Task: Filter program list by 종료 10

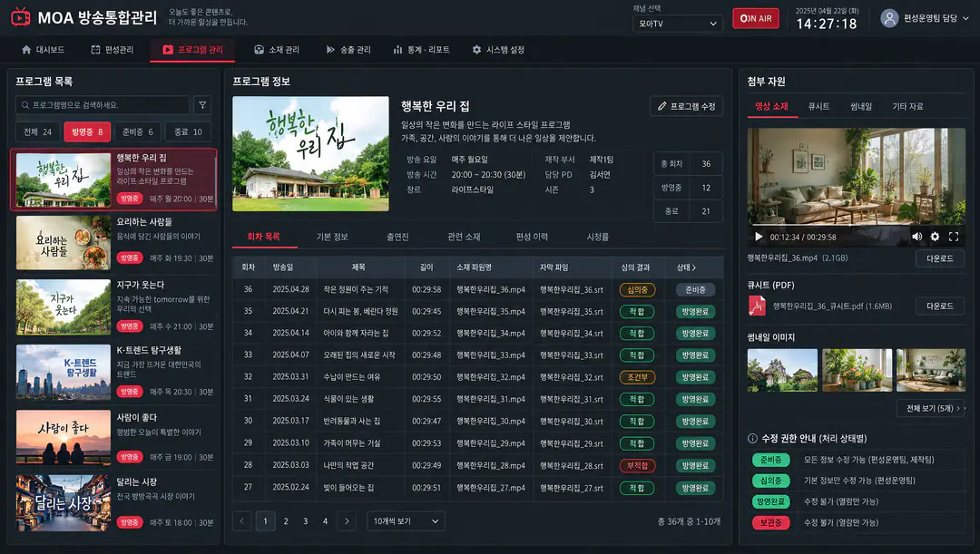Action: pyautogui.click(x=188, y=131)
